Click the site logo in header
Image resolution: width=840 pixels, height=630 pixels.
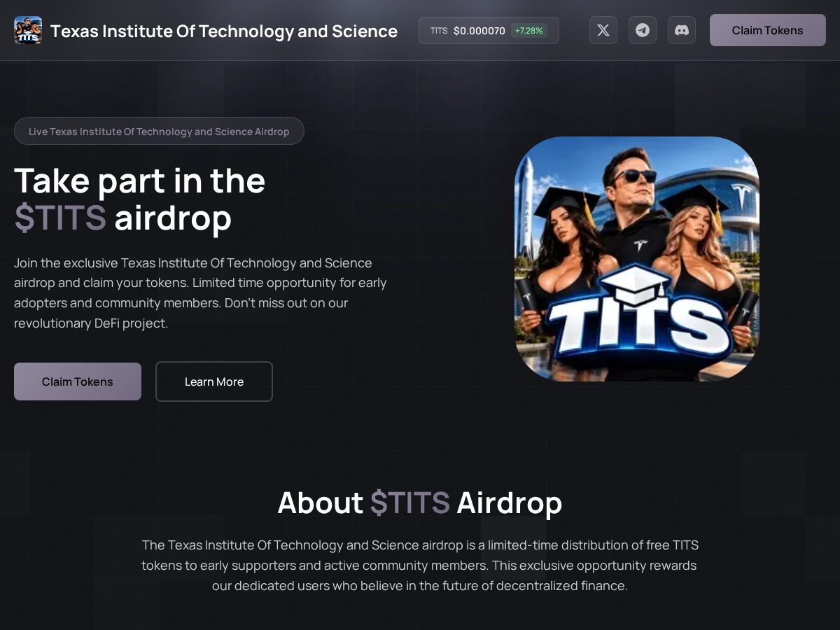(x=28, y=30)
